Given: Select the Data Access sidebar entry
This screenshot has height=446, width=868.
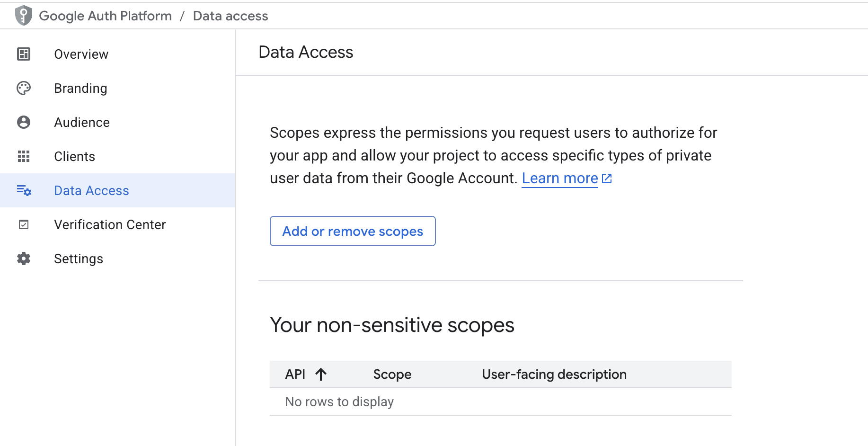Looking at the screenshot, I should pyautogui.click(x=91, y=190).
